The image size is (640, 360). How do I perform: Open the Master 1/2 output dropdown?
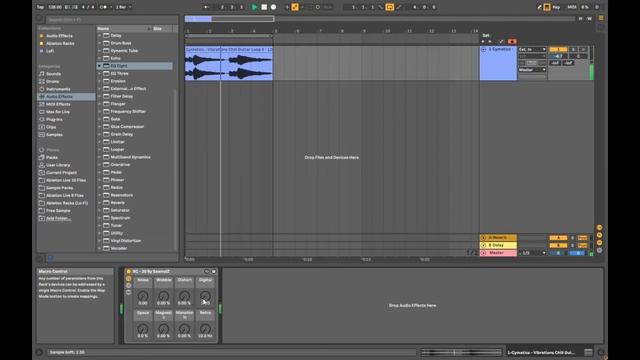pos(532,253)
